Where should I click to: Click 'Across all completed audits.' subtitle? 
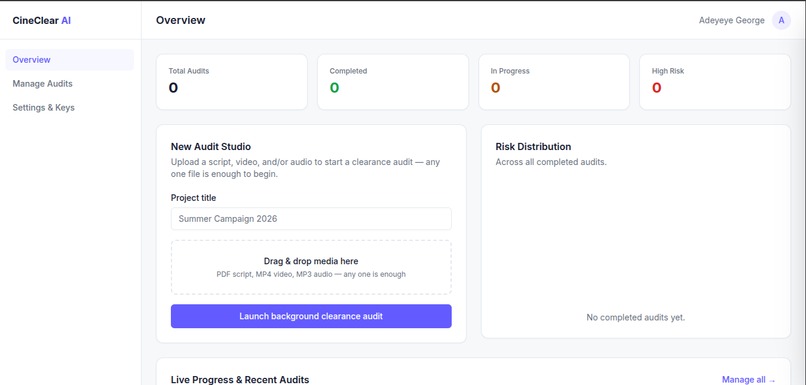click(x=551, y=162)
